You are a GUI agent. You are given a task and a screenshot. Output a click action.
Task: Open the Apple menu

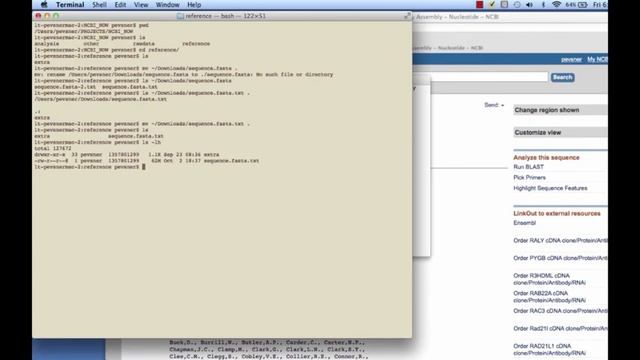click(44, 5)
